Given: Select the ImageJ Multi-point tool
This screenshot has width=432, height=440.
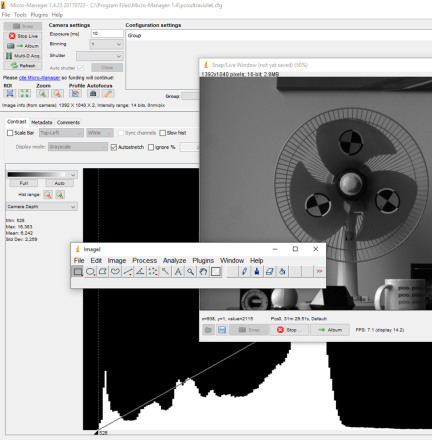Looking at the screenshot, I should click(x=153, y=272).
